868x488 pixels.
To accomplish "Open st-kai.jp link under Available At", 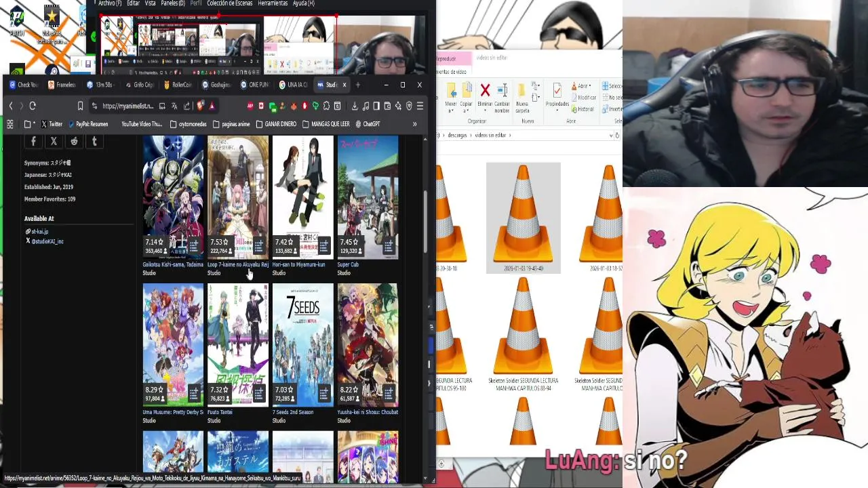I will 39,232.
